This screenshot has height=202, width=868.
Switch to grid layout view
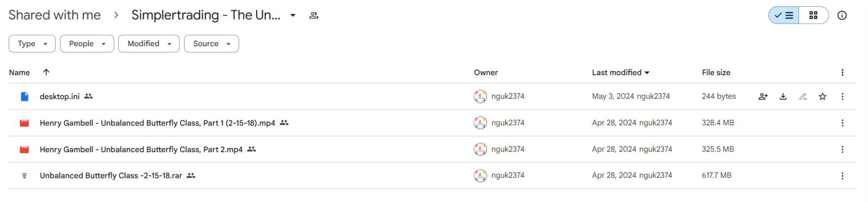(x=813, y=15)
